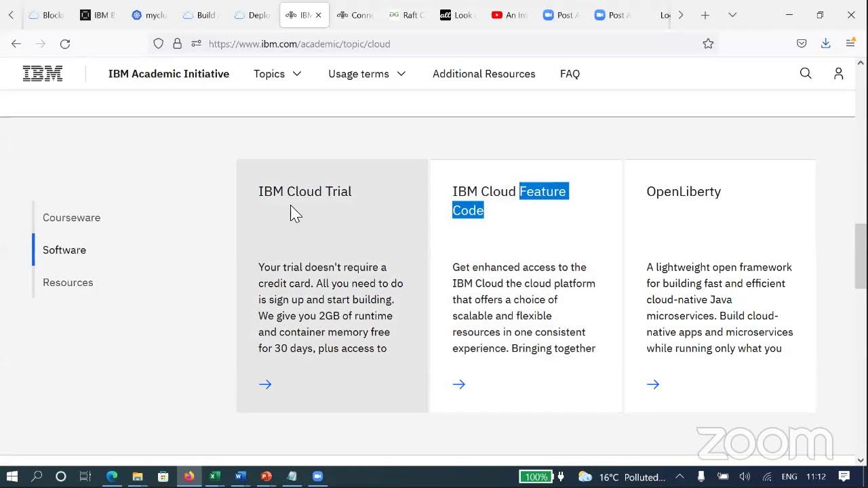The width and height of the screenshot is (868, 488).
Task: Open Windows taskbar search
Action: coord(37,476)
